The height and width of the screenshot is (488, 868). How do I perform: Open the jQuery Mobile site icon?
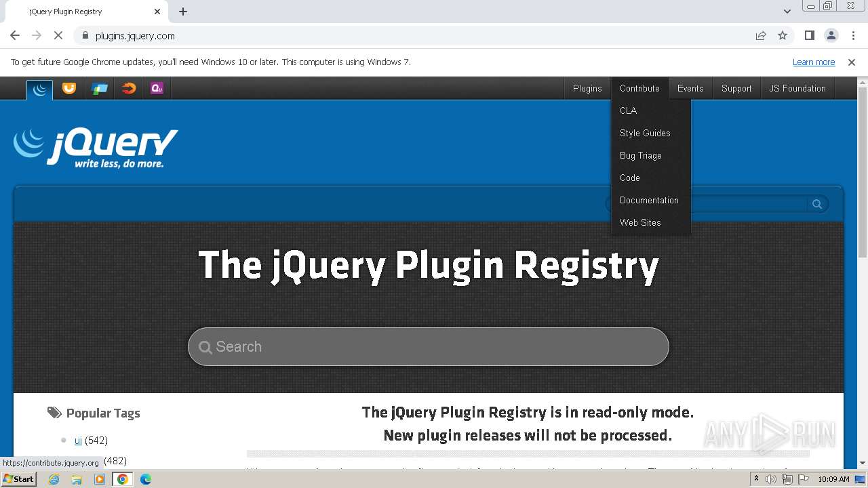(x=99, y=88)
